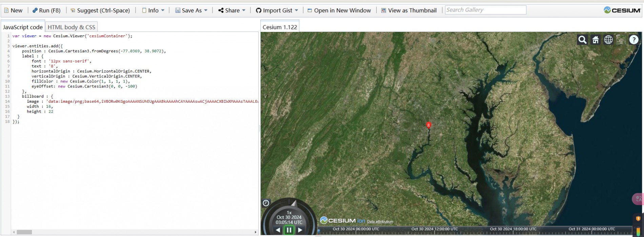Toggle the pause button in animation widget
The image size is (644, 237).
(x=289, y=230)
